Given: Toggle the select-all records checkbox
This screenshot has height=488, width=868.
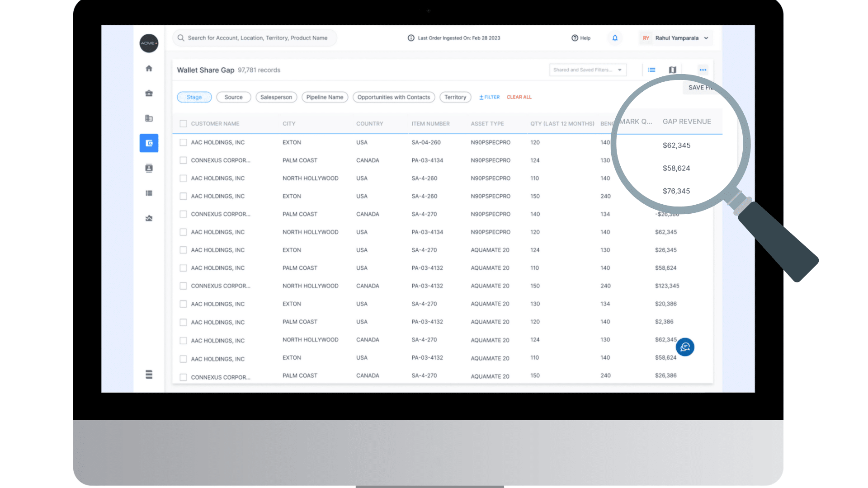Looking at the screenshot, I should (x=183, y=123).
